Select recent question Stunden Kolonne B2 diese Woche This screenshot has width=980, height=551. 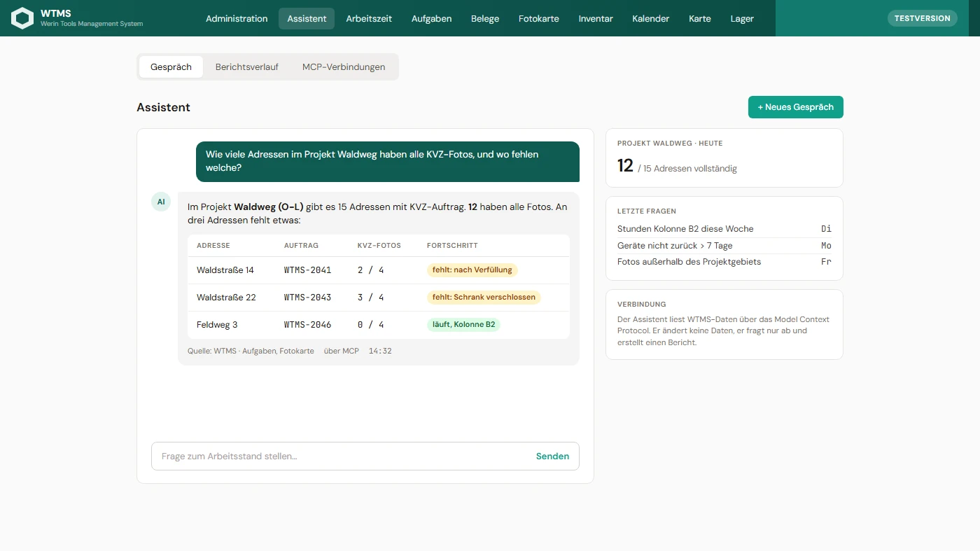pos(724,229)
